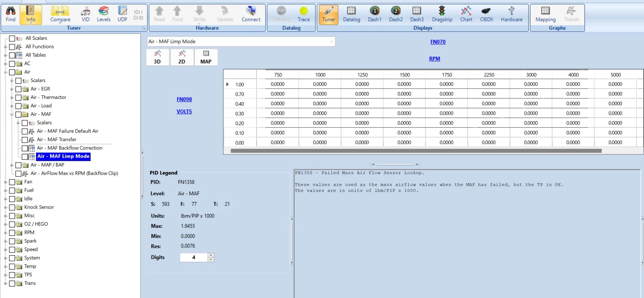The height and width of the screenshot is (298, 644).
Task: Decrease the Digits value
Action: tap(211, 259)
